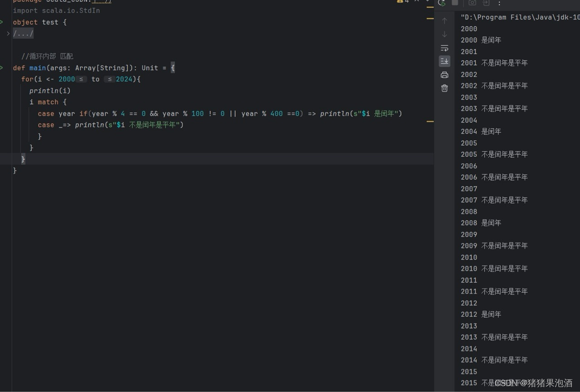Click the ≤ inlay hint after 2000
The width and height of the screenshot is (580, 392).
[82, 79]
